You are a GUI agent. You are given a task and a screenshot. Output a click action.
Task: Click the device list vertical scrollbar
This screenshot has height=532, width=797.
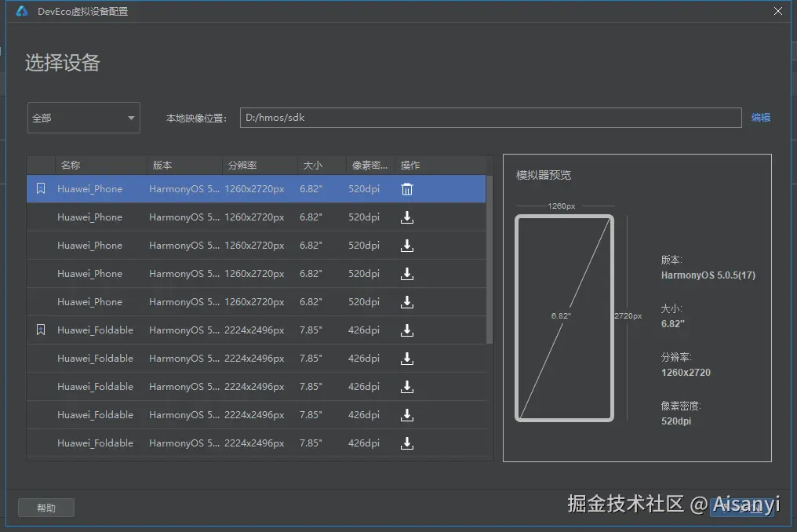pos(489,260)
